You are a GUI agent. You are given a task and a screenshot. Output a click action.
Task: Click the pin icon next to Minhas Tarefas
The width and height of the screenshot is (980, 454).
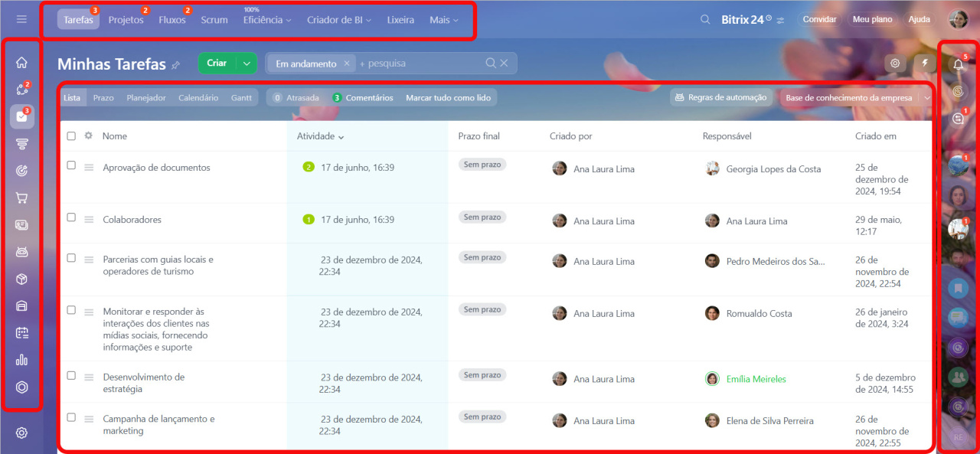(x=176, y=65)
